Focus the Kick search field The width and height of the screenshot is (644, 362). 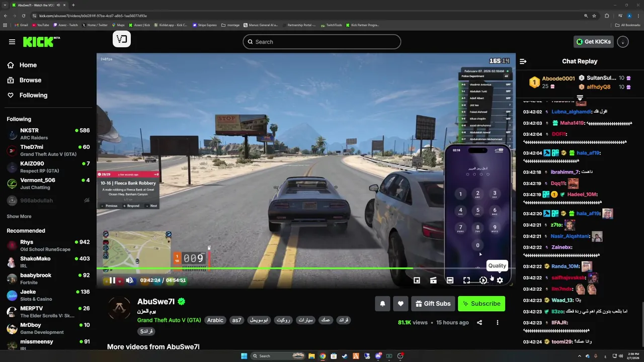click(322, 42)
